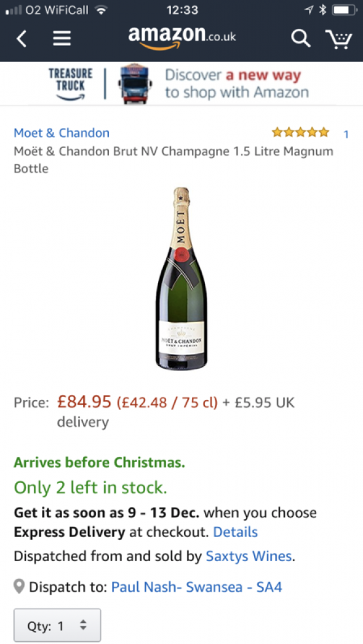Select the fifth star in the rating

(x=324, y=132)
